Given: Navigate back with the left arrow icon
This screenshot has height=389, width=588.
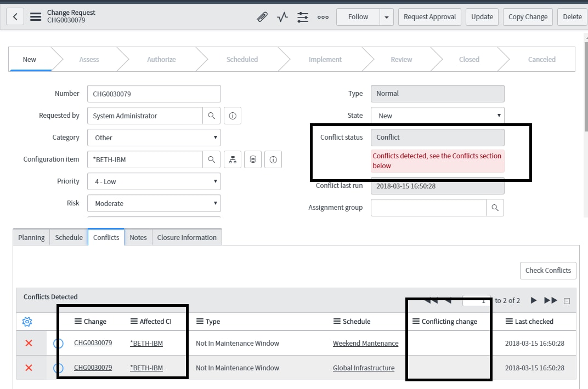Looking at the screenshot, I should [x=15, y=16].
